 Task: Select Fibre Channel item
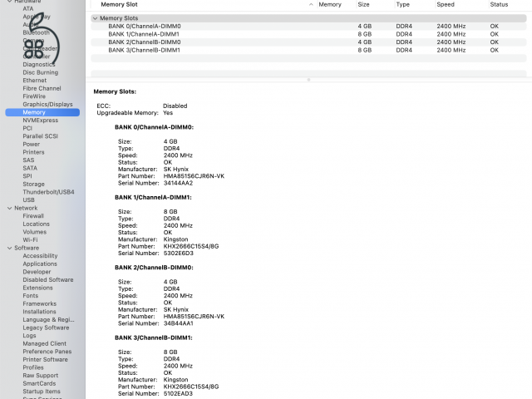click(x=42, y=89)
